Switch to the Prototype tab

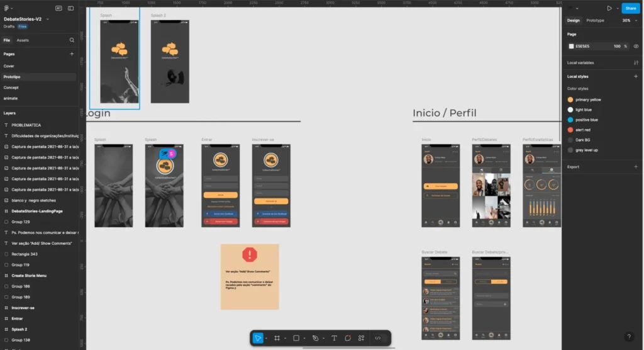[x=595, y=21]
